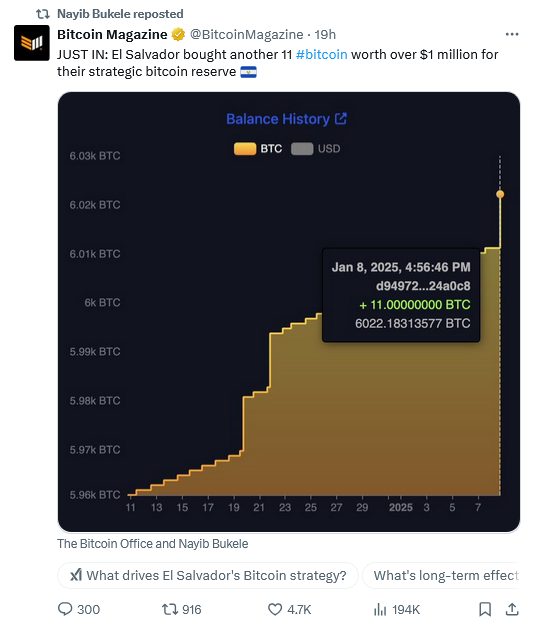Click the @BitcoinMagazine handle
The height and width of the screenshot is (628, 535).
click(246, 35)
